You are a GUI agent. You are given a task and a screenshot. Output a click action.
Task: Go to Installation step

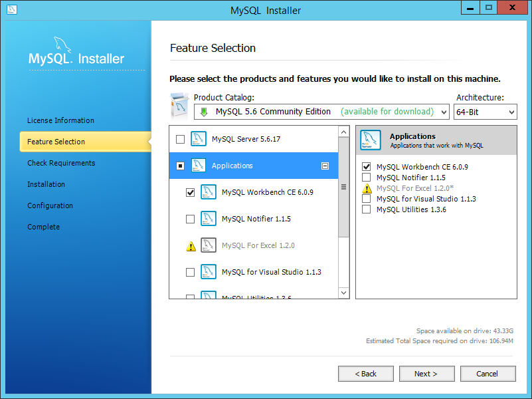pyautogui.click(x=46, y=184)
